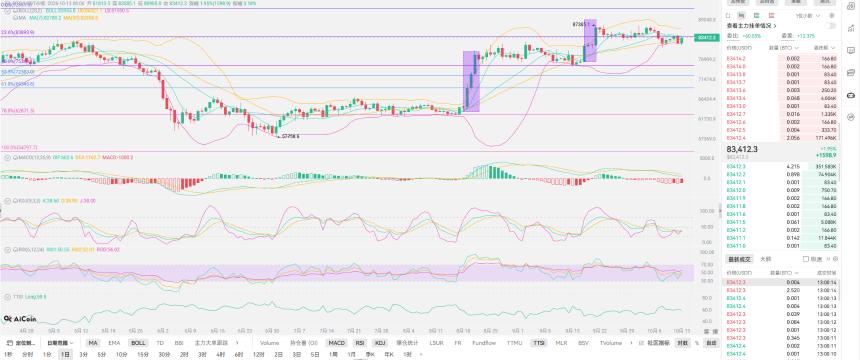Toggle the EMA indicator
Viewport: 860px width, 360px height.
click(x=114, y=343)
